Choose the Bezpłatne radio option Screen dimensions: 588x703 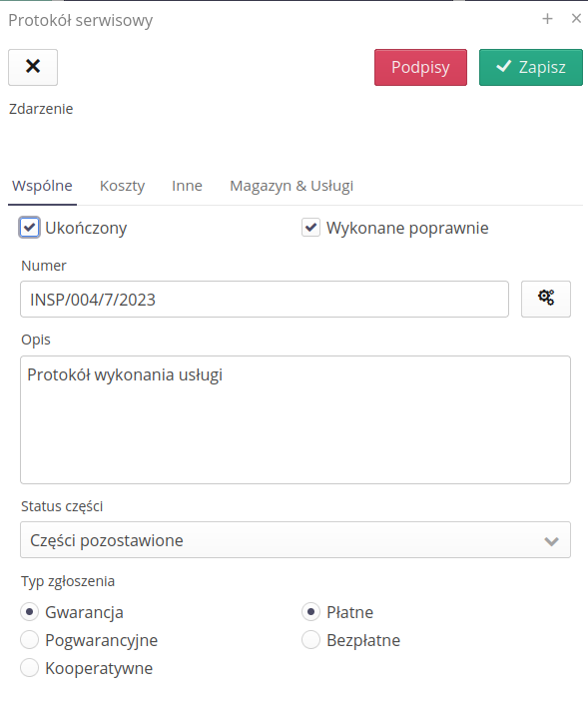coord(310,640)
